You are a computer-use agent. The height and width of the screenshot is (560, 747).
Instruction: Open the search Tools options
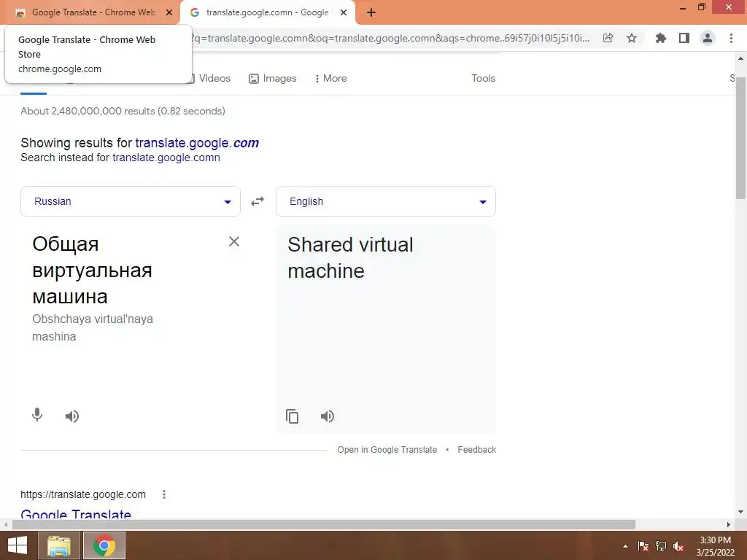click(483, 78)
